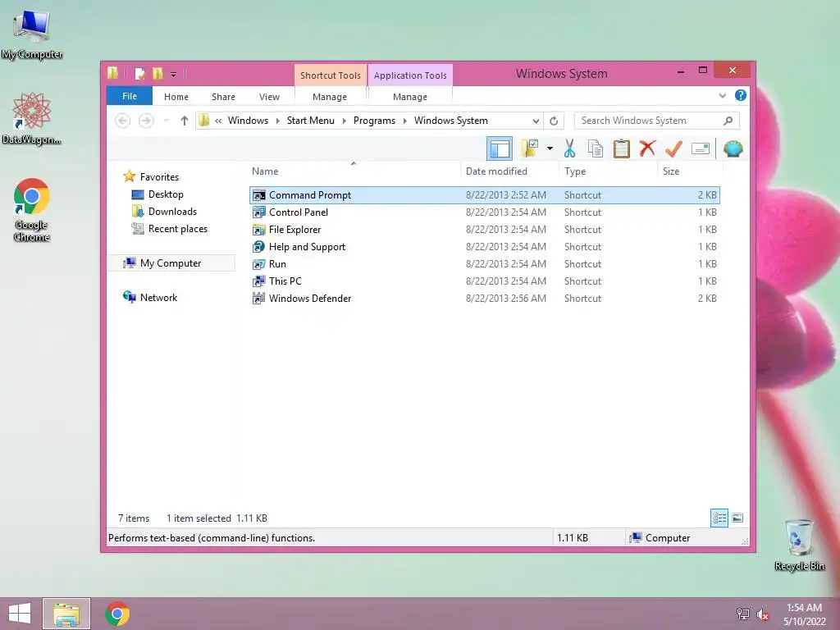Image resolution: width=840 pixels, height=630 pixels.
Task: Open the View ribbon tab
Action: pos(269,97)
